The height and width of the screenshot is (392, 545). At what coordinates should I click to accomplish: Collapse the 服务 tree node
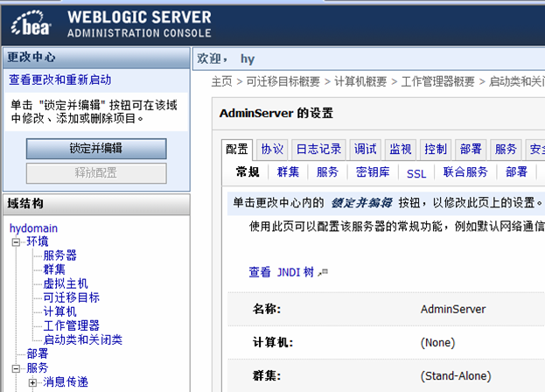pyautogui.click(x=16, y=368)
